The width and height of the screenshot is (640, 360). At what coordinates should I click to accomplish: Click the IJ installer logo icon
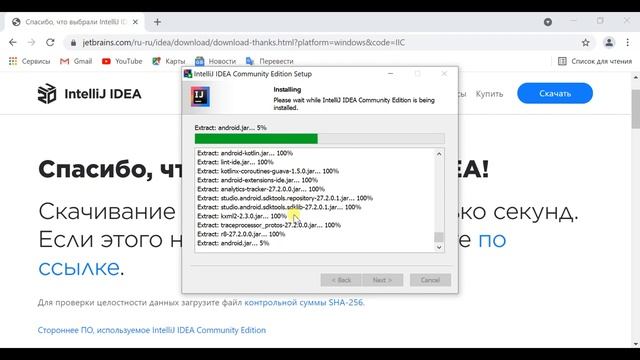200,97
